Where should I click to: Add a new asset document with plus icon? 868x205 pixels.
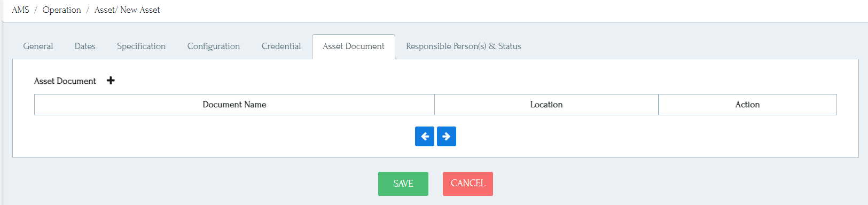coord(111,81)
